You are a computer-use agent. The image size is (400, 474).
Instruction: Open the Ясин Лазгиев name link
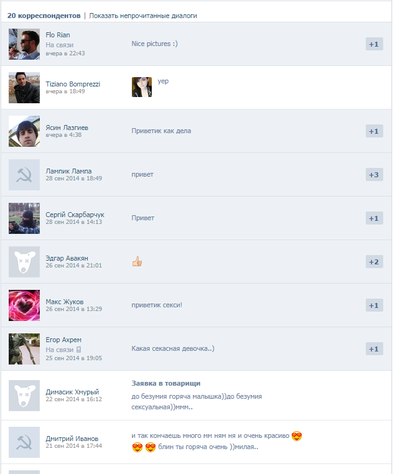coord(67,128)
